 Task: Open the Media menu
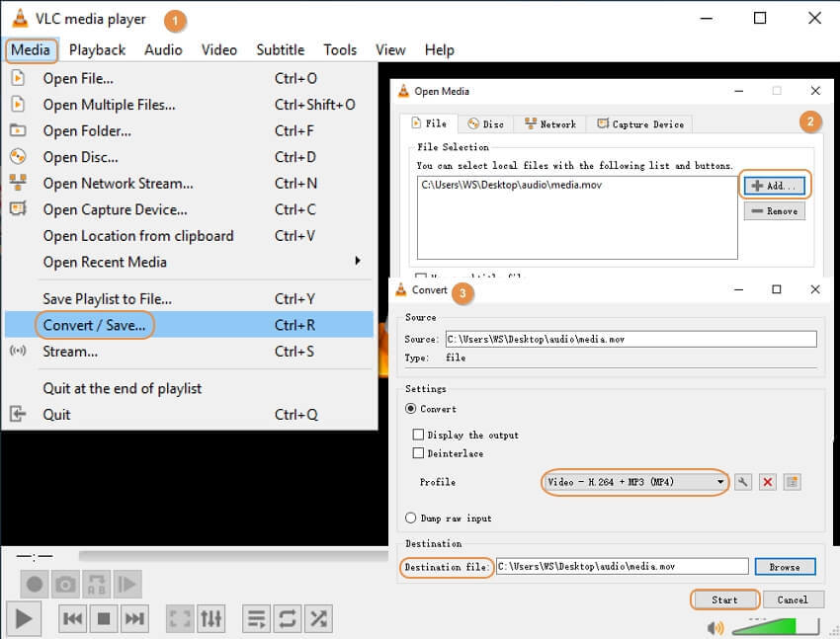click(31, 50)
